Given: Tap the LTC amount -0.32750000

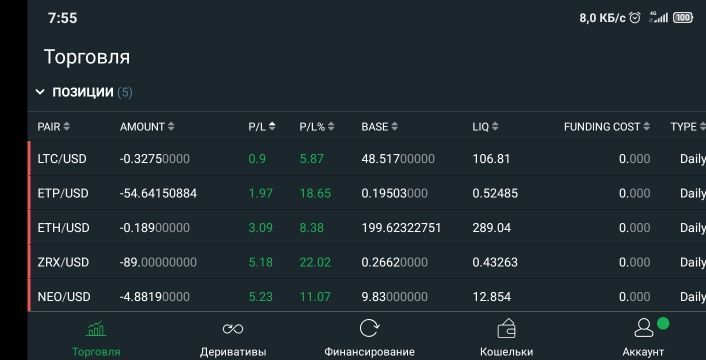Looking at the screenshot, I should (154, 159).
